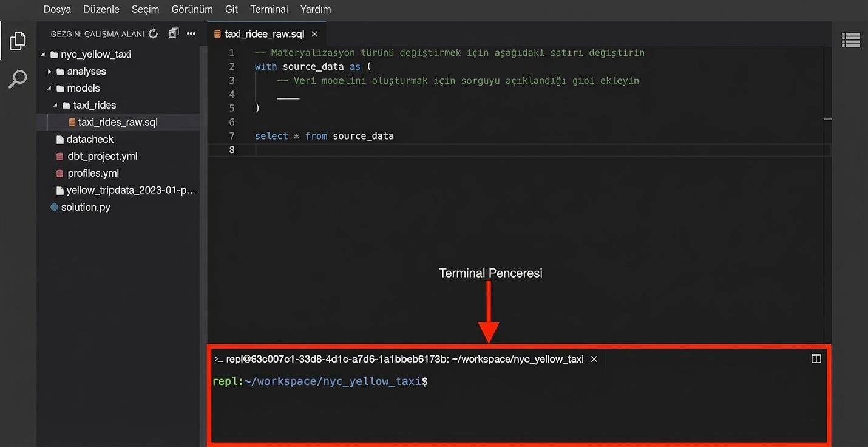The image size is (868, 447).
Task: Click the Python icon beside solution.py
Action: click(x=54, y=206)
